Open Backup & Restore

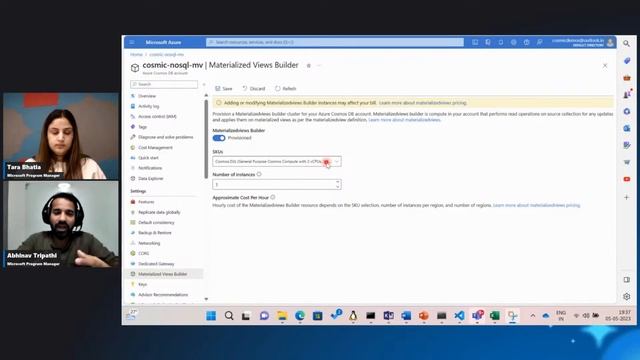(155, 233)
